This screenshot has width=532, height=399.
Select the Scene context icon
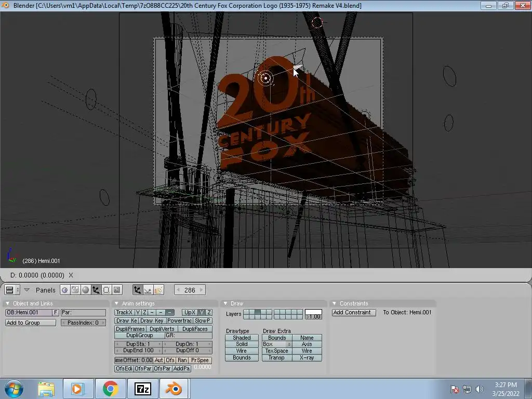tap(117, 290)
